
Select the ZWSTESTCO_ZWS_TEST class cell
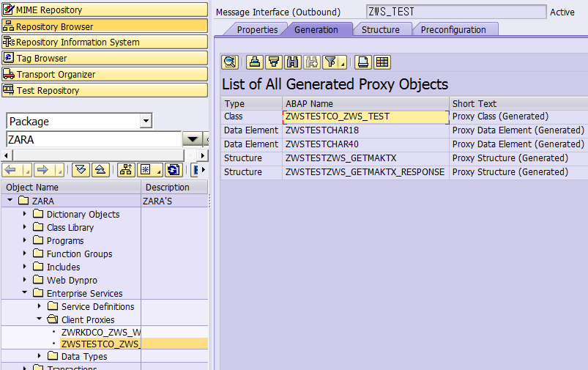tap(365, 116)
